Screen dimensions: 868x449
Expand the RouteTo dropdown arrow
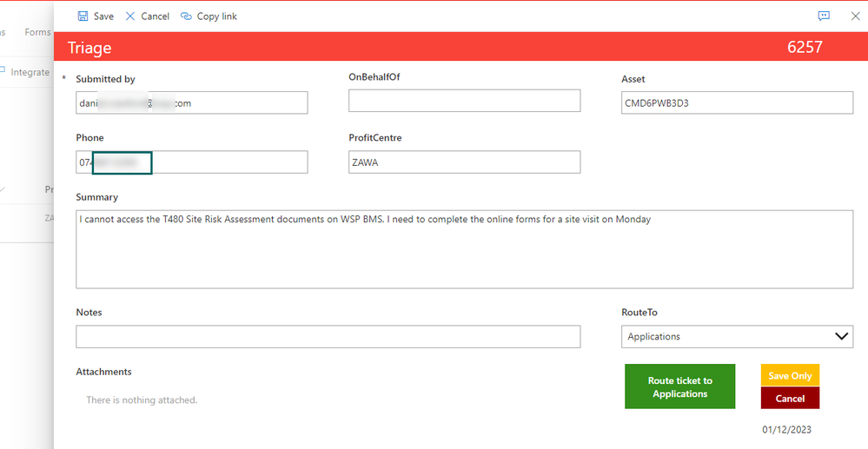coord(841,336)
